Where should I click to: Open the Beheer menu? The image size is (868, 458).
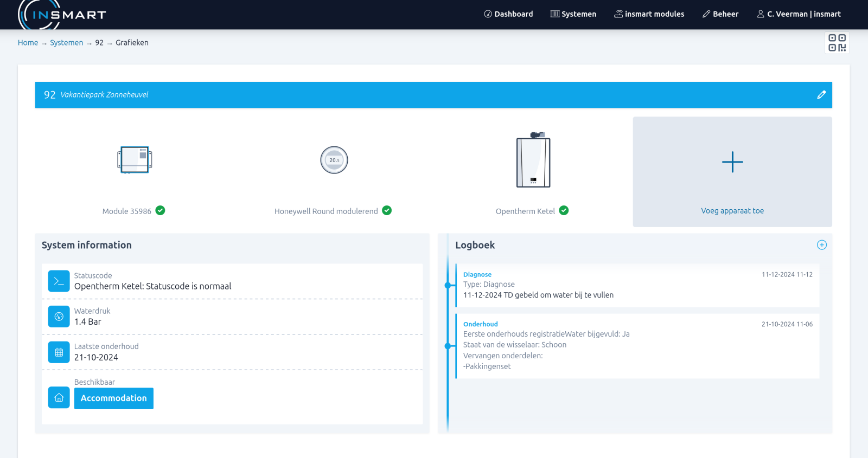[720, 14]
